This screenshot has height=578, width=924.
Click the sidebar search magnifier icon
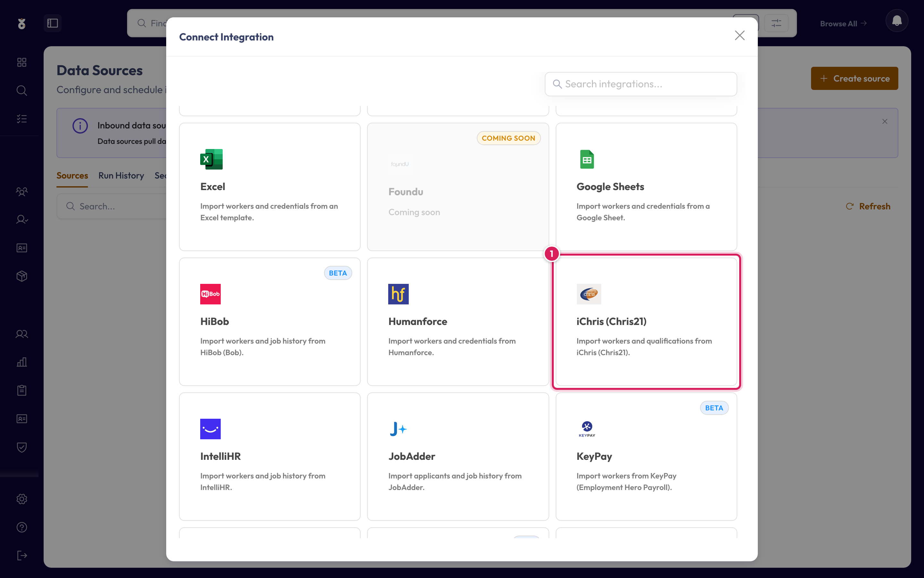click(22, 91)
